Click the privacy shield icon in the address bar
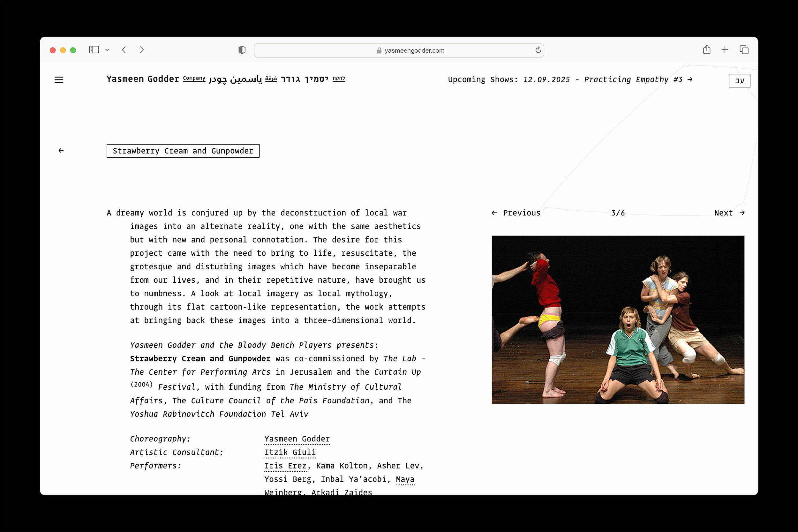 tap(242, 50)
